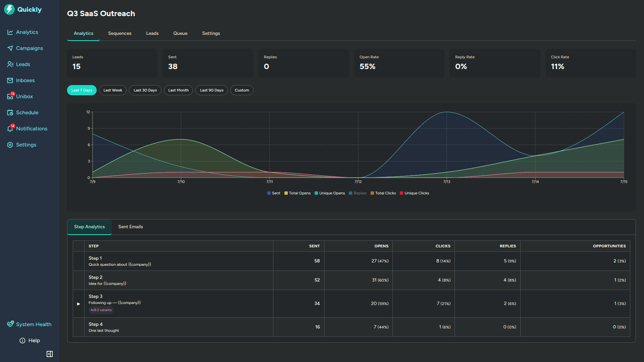
Task: Click the Settings gear icon in sidebar
Action: [x=10, y=145]
